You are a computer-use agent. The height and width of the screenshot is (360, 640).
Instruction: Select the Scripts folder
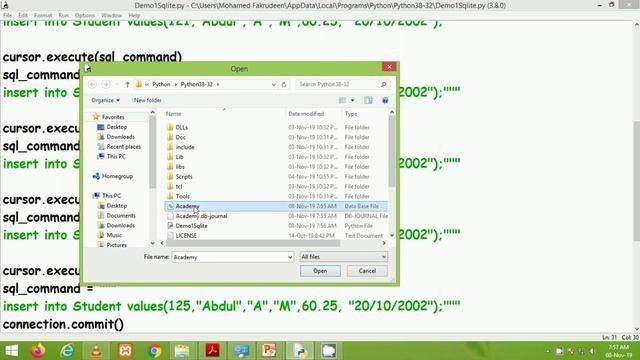(x=184, y=176)
